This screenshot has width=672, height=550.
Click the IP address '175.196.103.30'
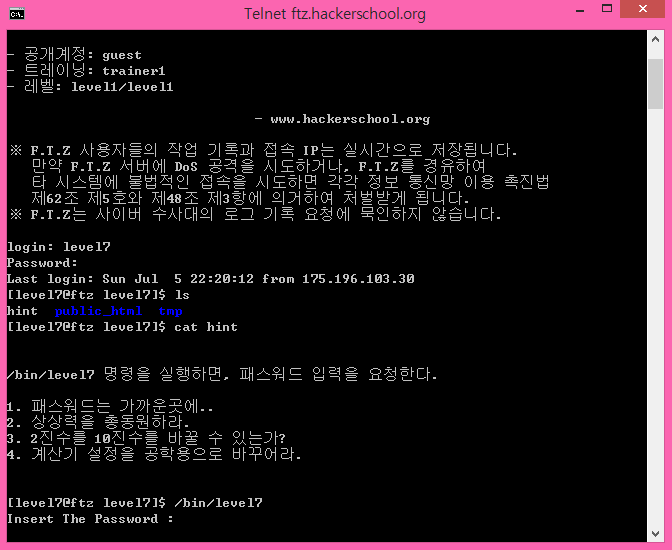(x=358, y=279)
